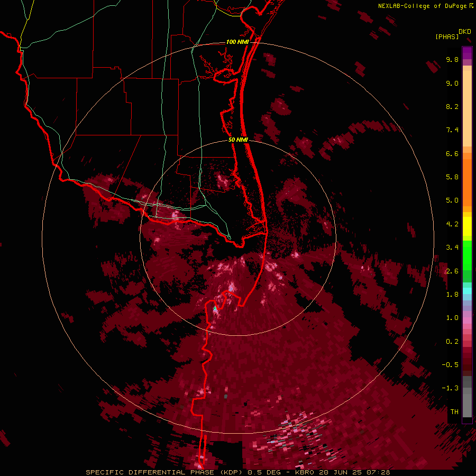Click the 0.2 value on the color scale

point(452,342)
